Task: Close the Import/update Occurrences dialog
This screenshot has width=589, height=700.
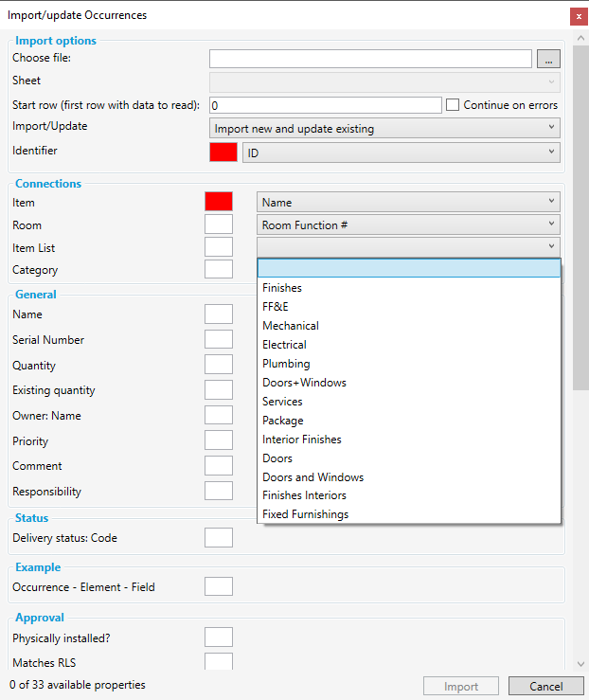Action: click(x=578, y=16)
